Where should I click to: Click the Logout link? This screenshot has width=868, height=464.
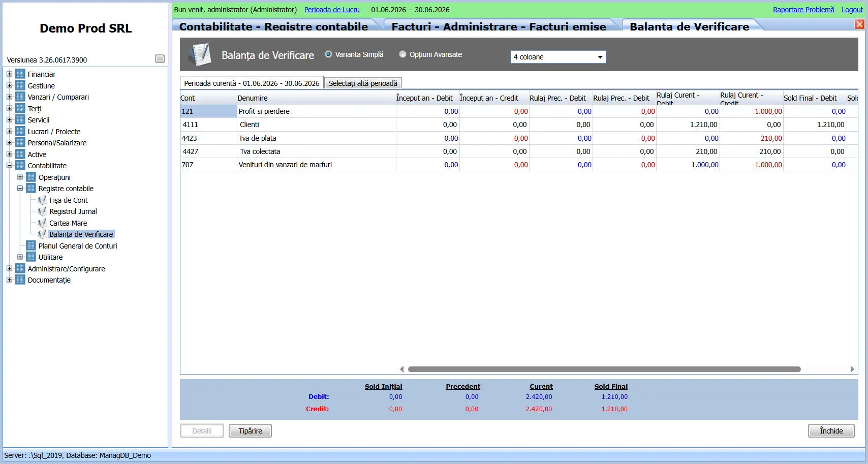[x=852, y=10]
